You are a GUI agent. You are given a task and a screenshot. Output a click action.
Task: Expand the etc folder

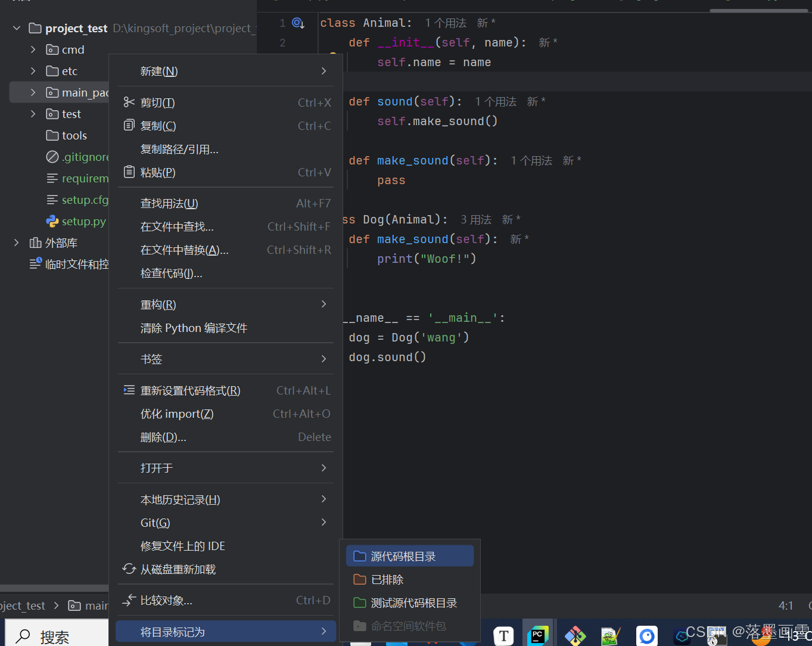point(33,71)
